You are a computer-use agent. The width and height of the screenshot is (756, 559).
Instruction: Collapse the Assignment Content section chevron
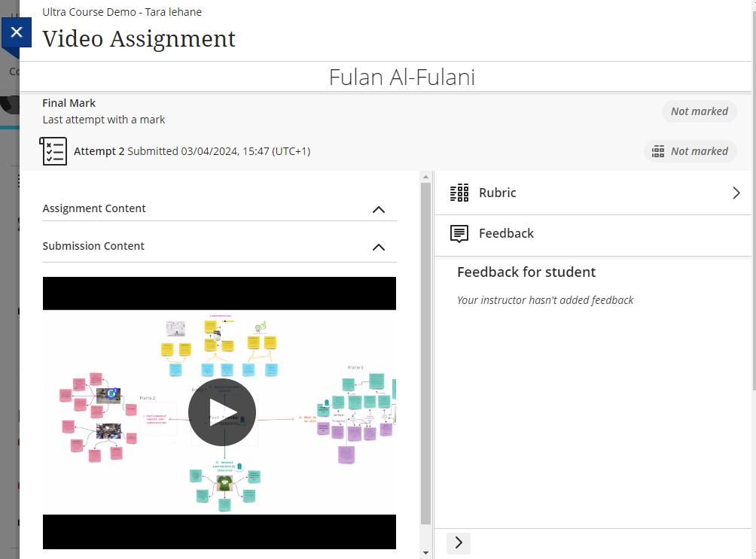[x=379, y=210]
